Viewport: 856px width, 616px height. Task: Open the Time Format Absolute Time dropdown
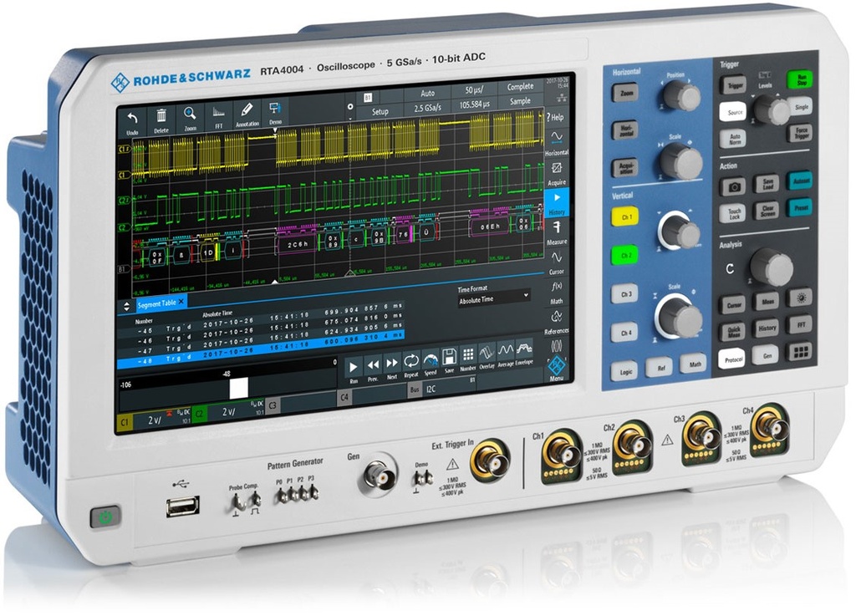493,298
